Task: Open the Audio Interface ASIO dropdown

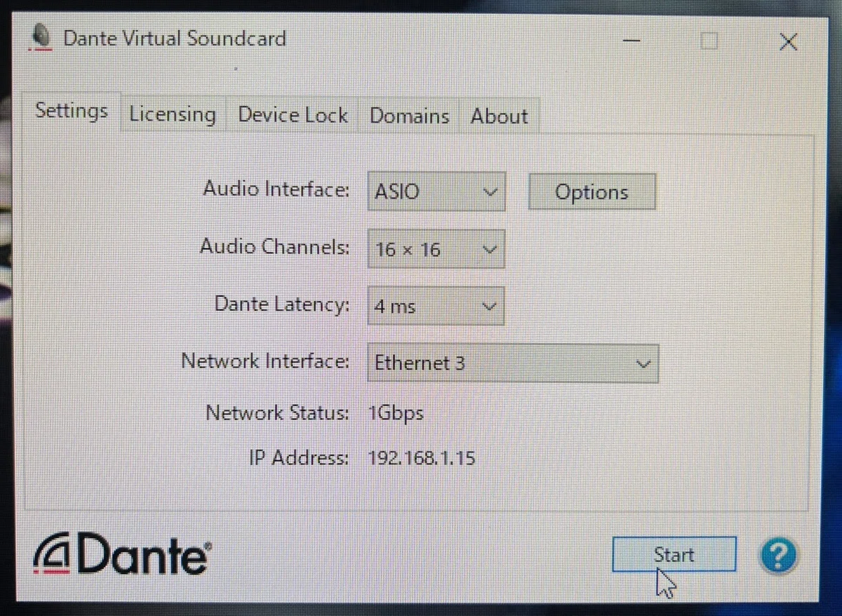Action: click(x=436, y=192)
